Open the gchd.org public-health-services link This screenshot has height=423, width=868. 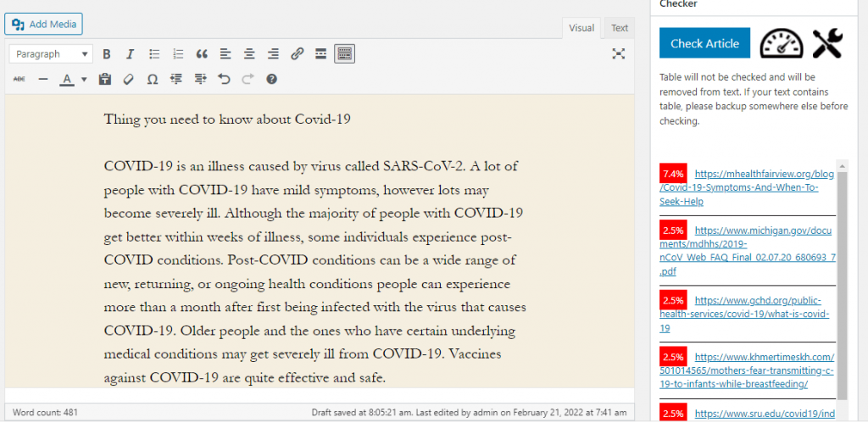coord(744,314)
